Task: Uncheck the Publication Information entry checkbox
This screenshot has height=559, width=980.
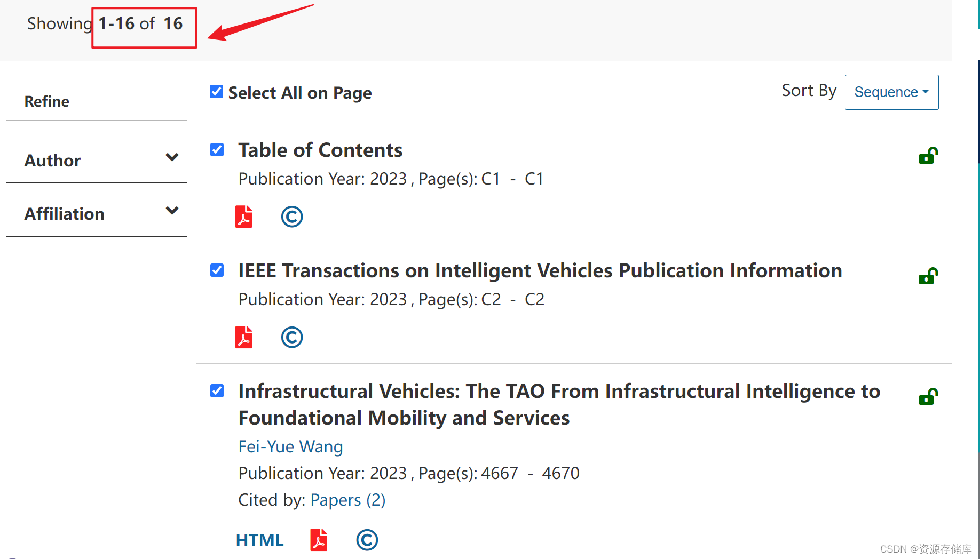Action: (217, 270)
